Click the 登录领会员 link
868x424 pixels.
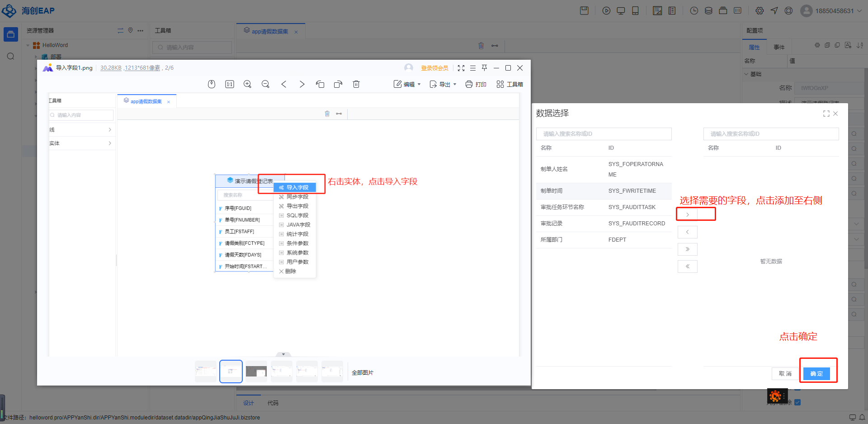(434, 68)
